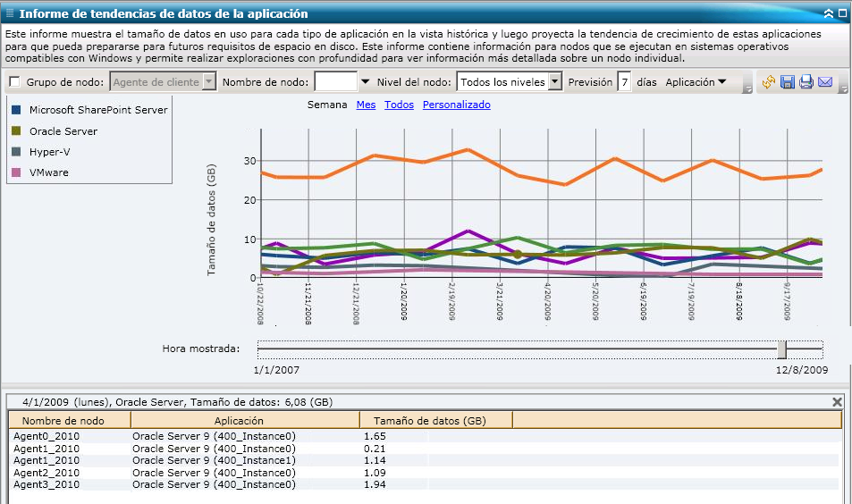The height and width of the screenshot is (504, 852).
Task: Click the Oracle Server legend color swatch
Action: [17, 131]
